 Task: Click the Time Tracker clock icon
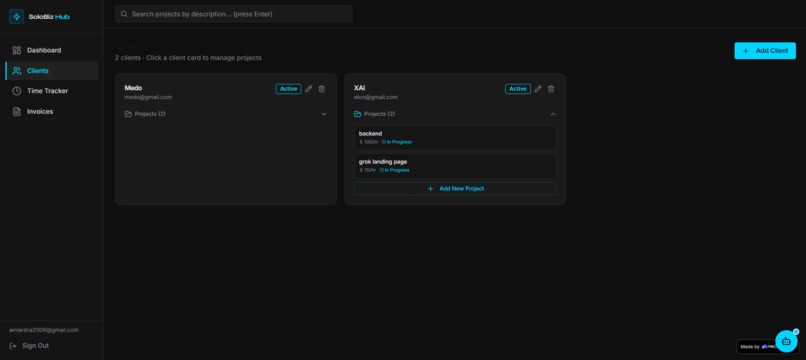tap(16, 91)
